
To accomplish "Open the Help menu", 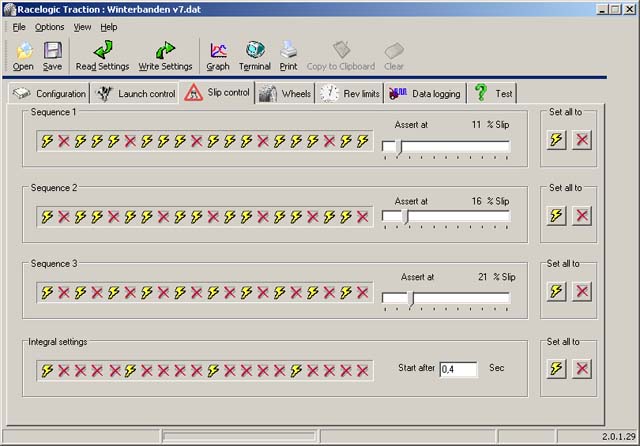I will point(109,27).
